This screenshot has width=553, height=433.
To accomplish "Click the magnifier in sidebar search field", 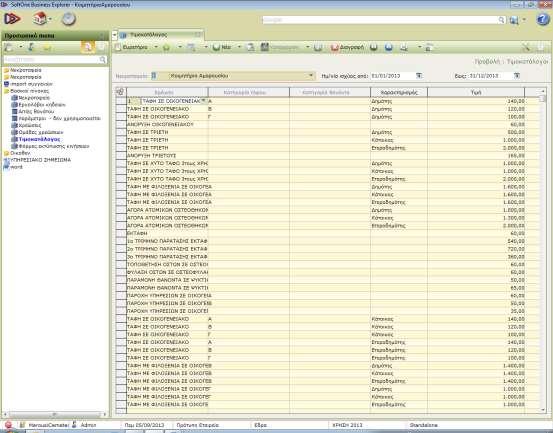I will pyautogui.click(x=103, y=60).
